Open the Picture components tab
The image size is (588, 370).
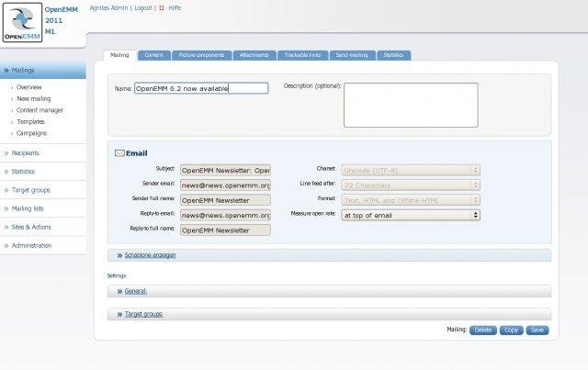(x=202, y=55)
